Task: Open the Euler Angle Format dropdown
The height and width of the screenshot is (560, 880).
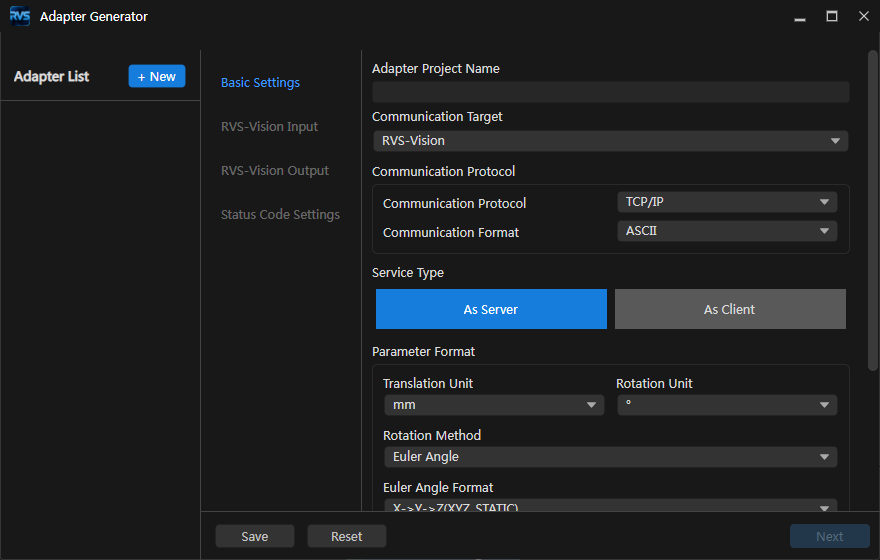Action: point(611,506)
